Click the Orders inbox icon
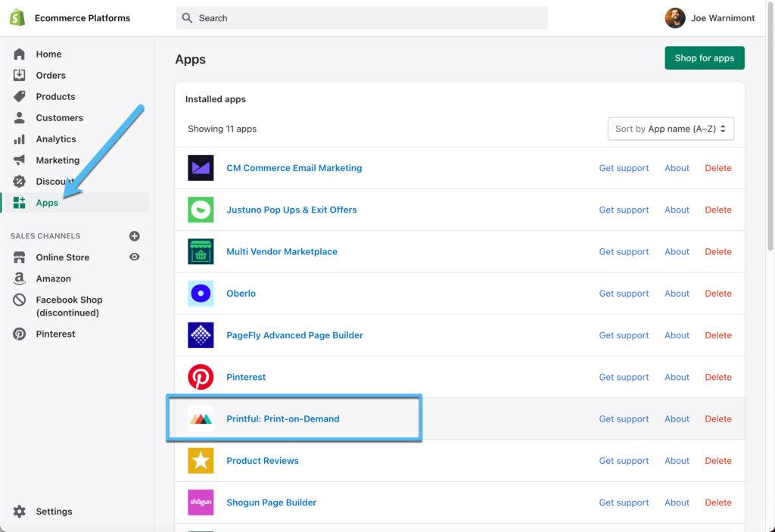Viewport: 775px width, 532px height. pyautogui.click(x=19, y=75)
